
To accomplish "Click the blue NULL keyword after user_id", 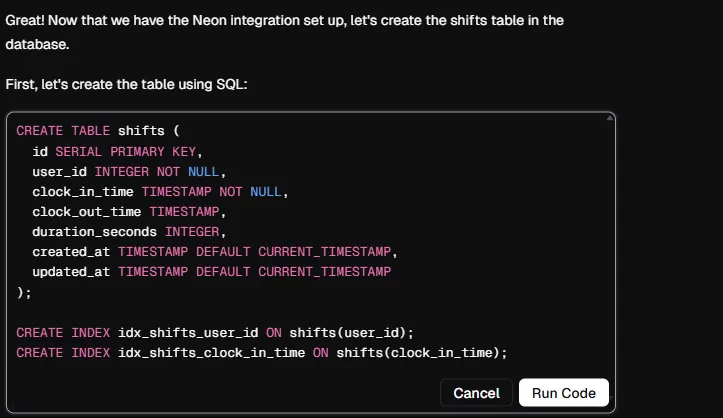I will pos(203,172).
